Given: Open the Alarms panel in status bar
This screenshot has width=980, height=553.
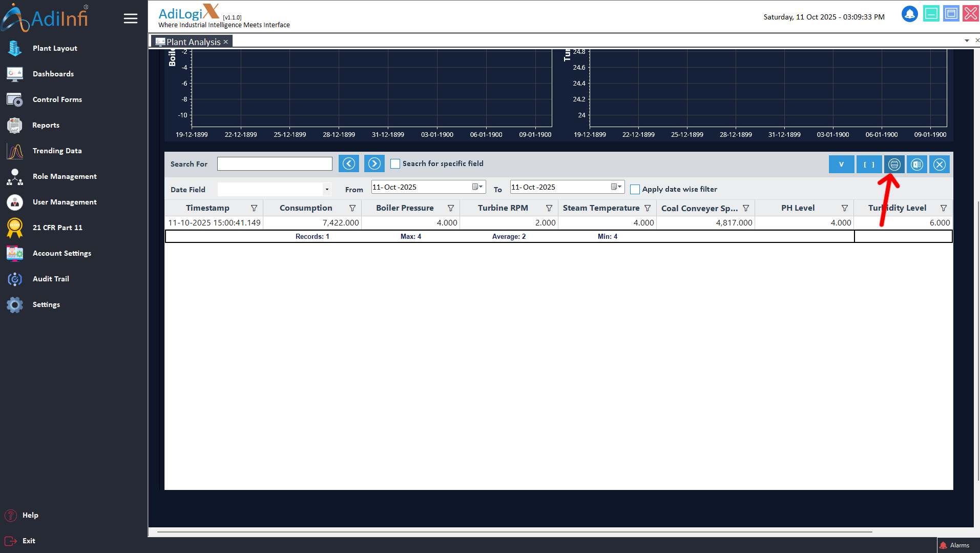Looking at the screenshot, I should [955, 545].
